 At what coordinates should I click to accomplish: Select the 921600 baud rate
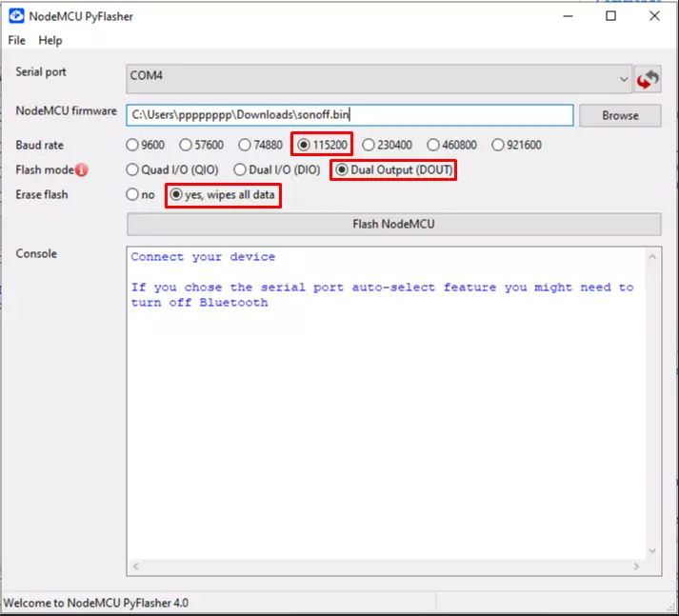click(x=516, y=145)
